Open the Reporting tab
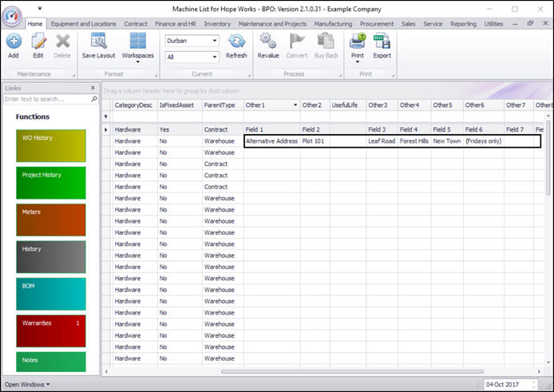 click(463, 24)
